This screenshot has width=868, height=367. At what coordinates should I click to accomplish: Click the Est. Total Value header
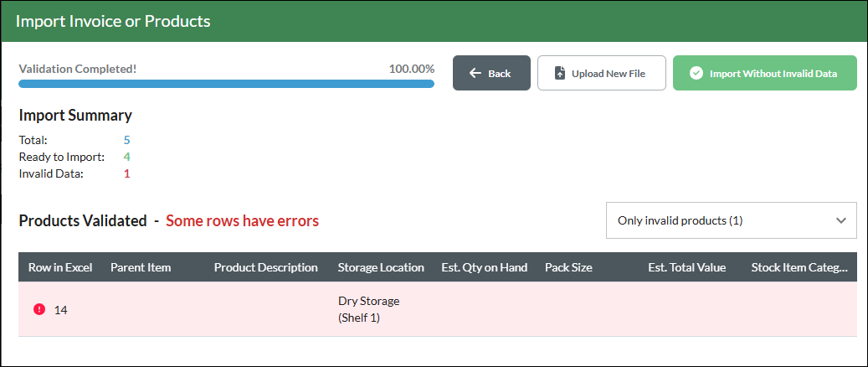[x=687, y=267]
